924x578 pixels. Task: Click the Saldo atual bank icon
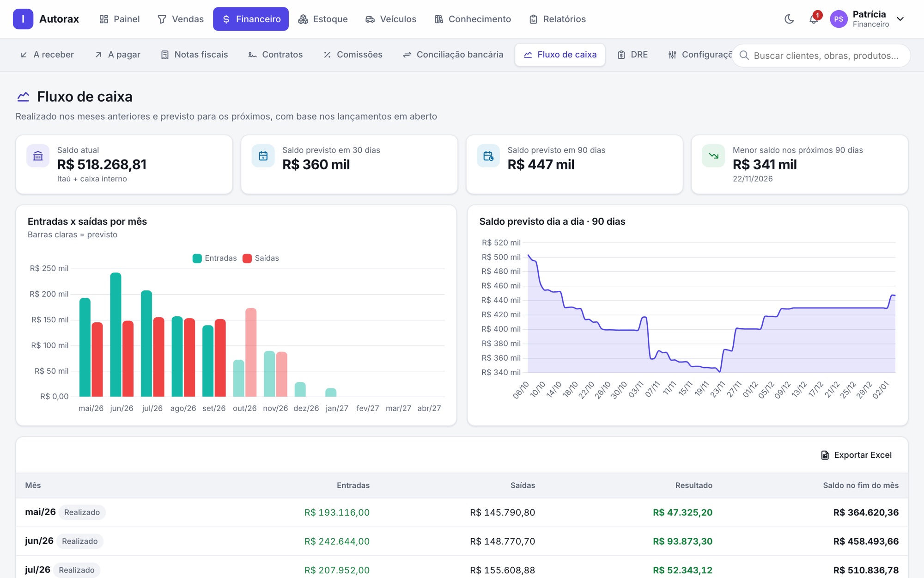(x=38, y=156)
